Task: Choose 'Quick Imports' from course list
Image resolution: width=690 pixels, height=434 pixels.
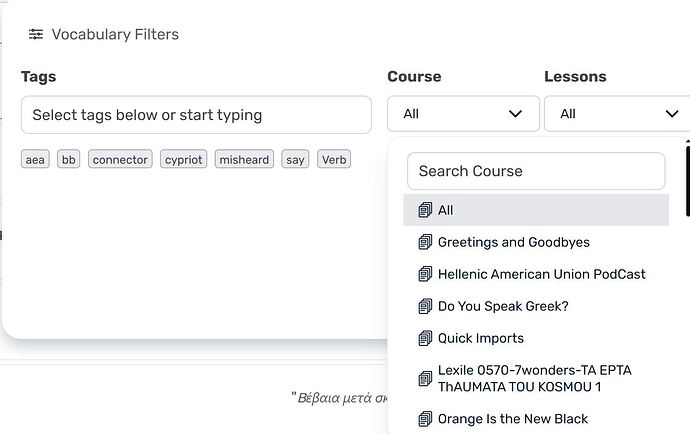Action: pyautogui.click(x=481, y=338)
